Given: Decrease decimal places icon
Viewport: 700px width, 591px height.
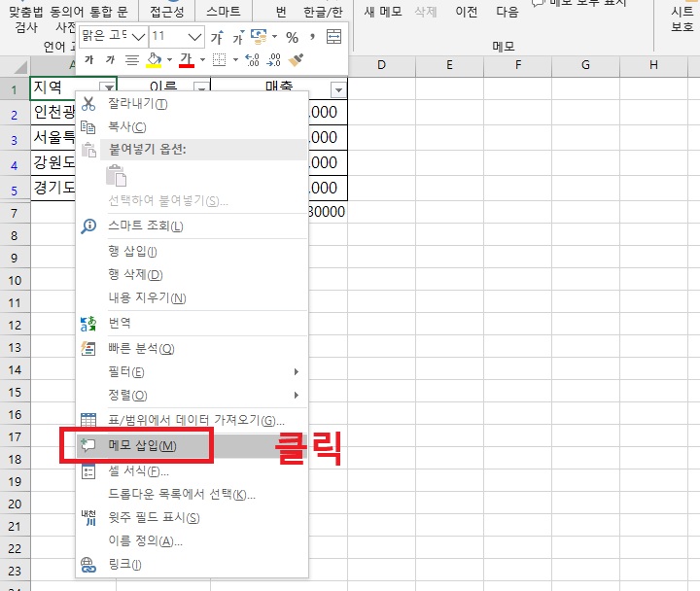Looking at the screenshot, I should coord(273,60).
